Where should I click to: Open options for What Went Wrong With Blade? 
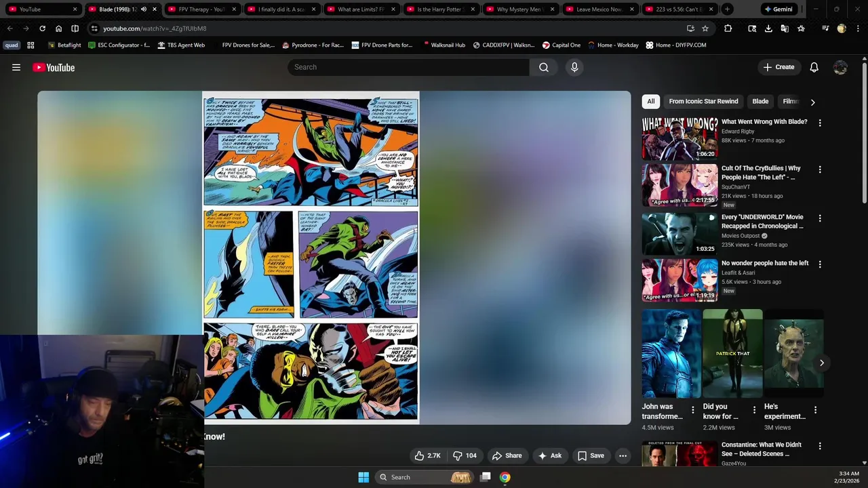click(820, 123)
